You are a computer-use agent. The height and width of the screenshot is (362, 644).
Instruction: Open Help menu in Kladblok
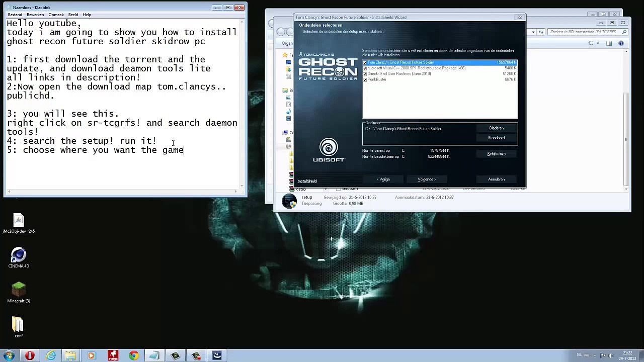tap(87, 15)
